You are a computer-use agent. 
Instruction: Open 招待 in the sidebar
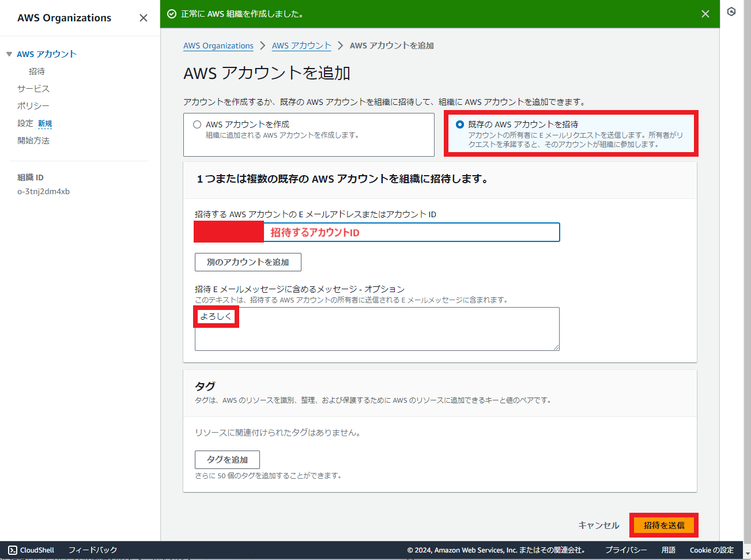click(37, 71)
